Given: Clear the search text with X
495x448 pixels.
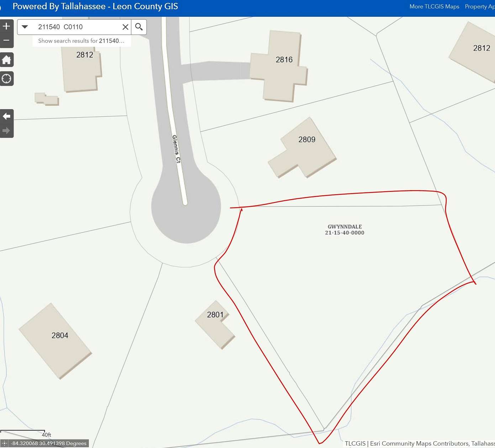Looking at the screenshot, I should (125, 27).
